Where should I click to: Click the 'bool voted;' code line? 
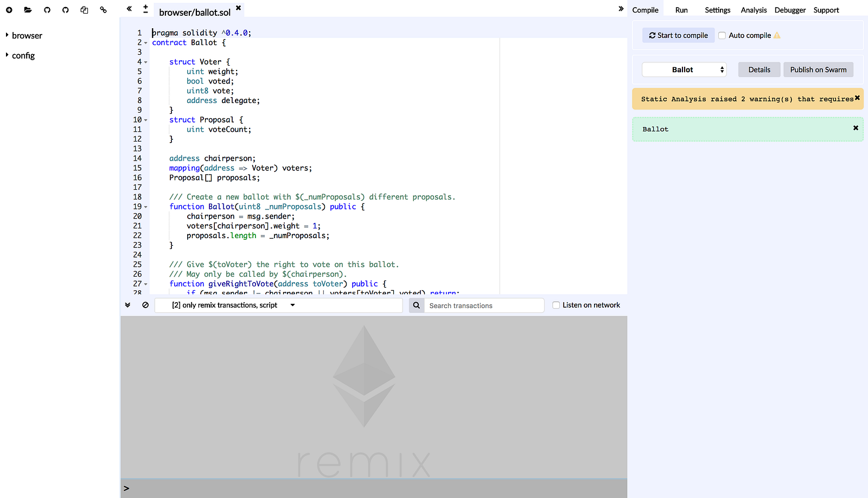click(x=210, y=81)
